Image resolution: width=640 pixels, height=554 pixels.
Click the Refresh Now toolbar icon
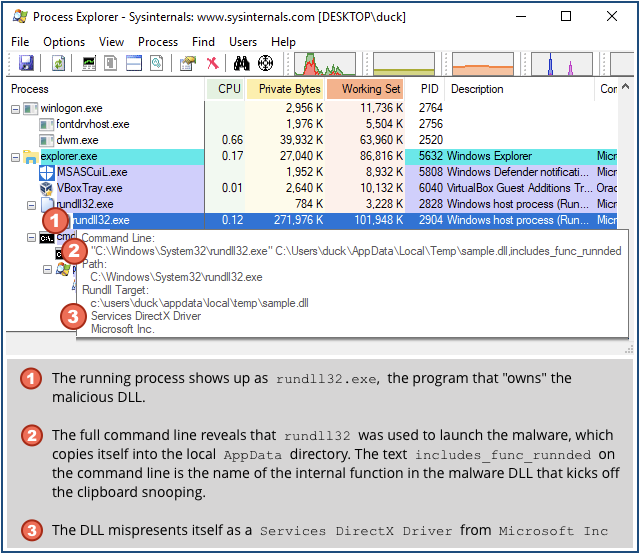tap(58, 63)
